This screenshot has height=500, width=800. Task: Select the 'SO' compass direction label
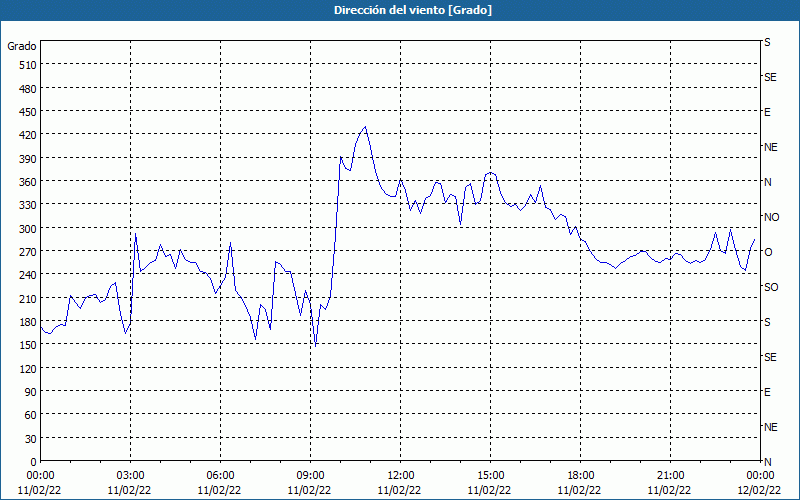tap(771, 287)
